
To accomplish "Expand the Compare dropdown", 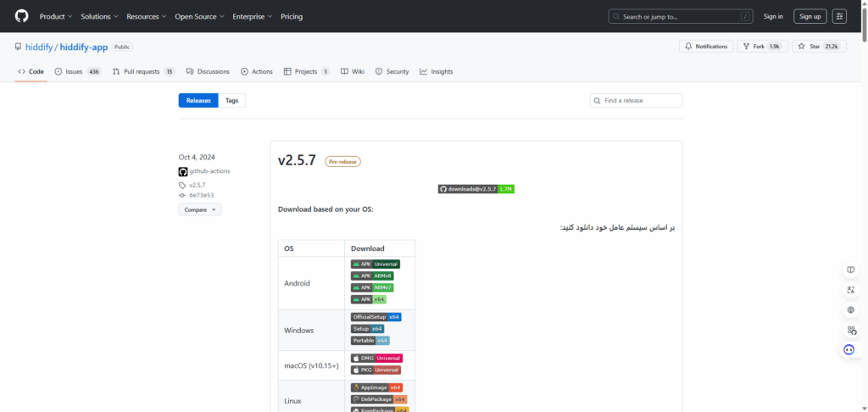I will click(x=200, y=210).
